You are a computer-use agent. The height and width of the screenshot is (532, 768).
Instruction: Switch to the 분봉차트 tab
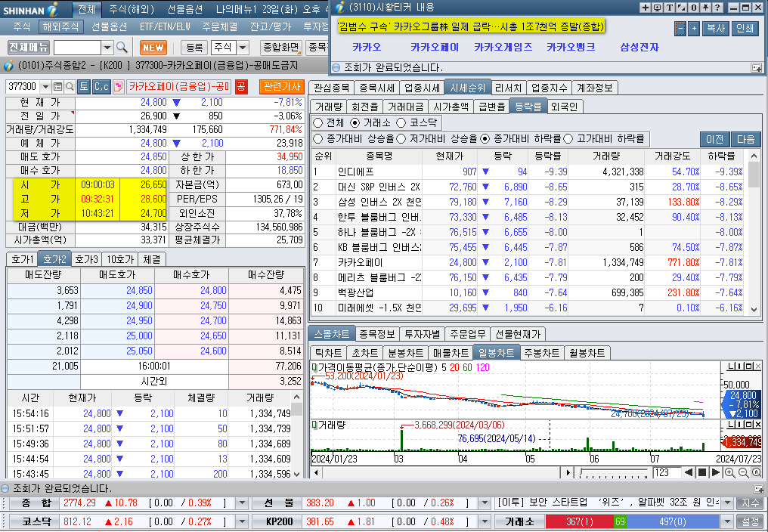(x=405, y=353)
